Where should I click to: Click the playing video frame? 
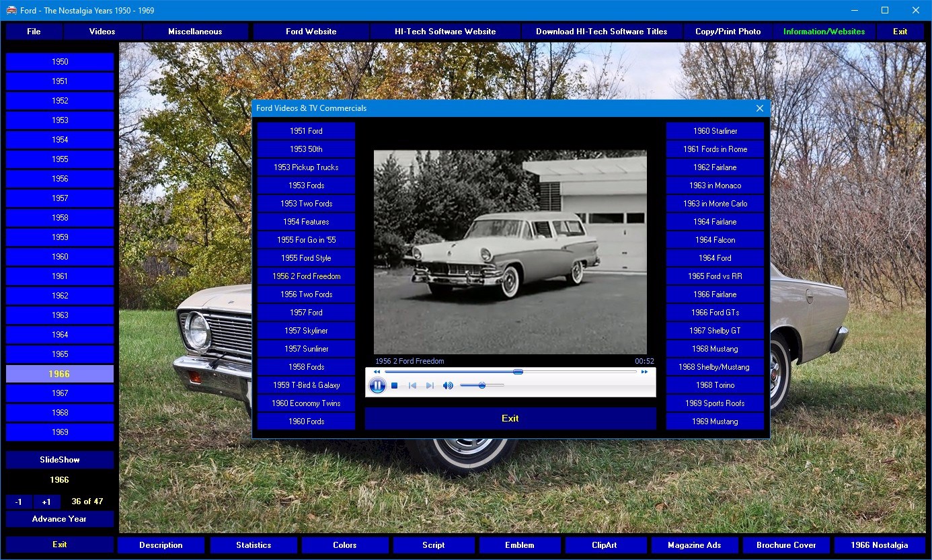(x=510, y=252)
